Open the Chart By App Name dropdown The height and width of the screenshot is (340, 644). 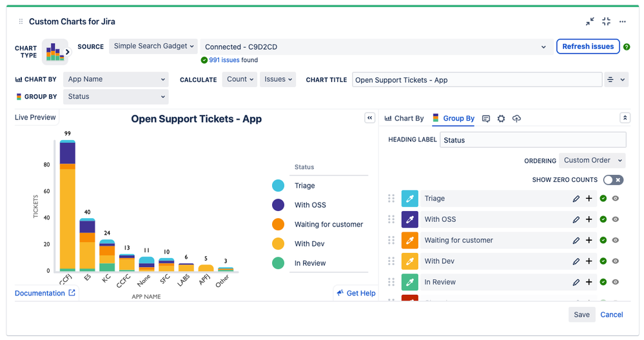point(116,79)
